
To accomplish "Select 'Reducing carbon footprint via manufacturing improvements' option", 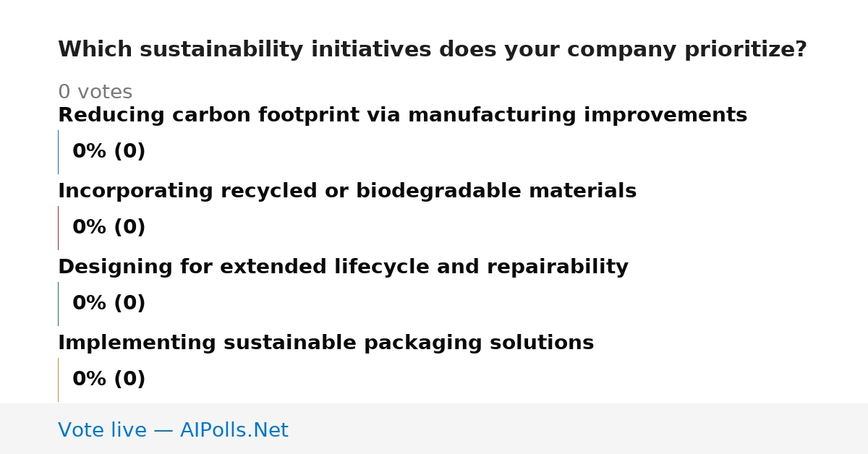I will [x=402, y=116].
